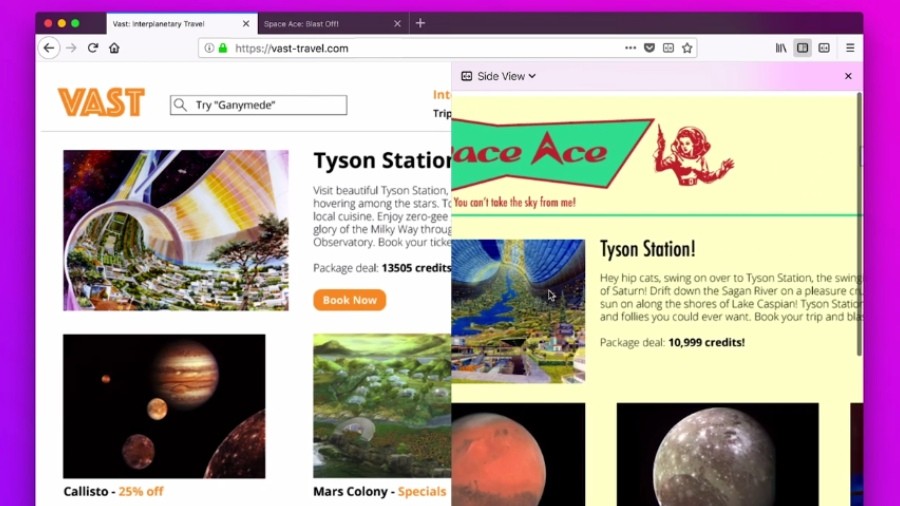
Task: Open the Library icon in toolbar
Action: tap(781, 48)
